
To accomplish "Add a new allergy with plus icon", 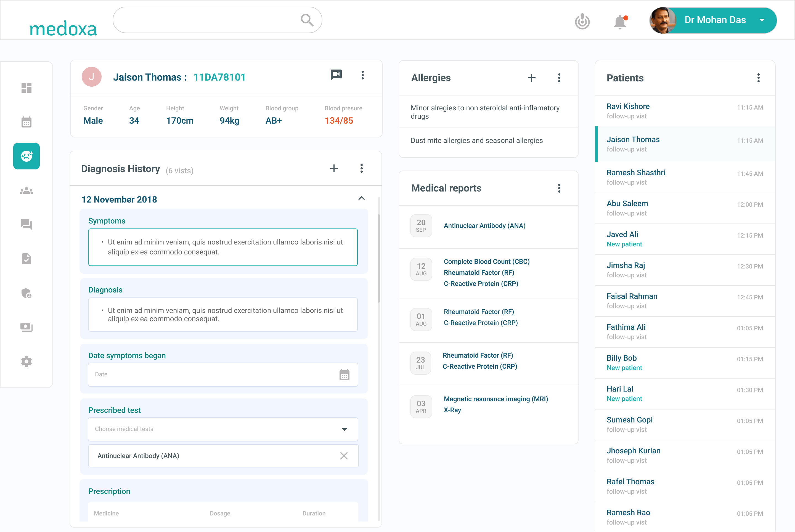I will pyautogui.click(x=532, y=78).
